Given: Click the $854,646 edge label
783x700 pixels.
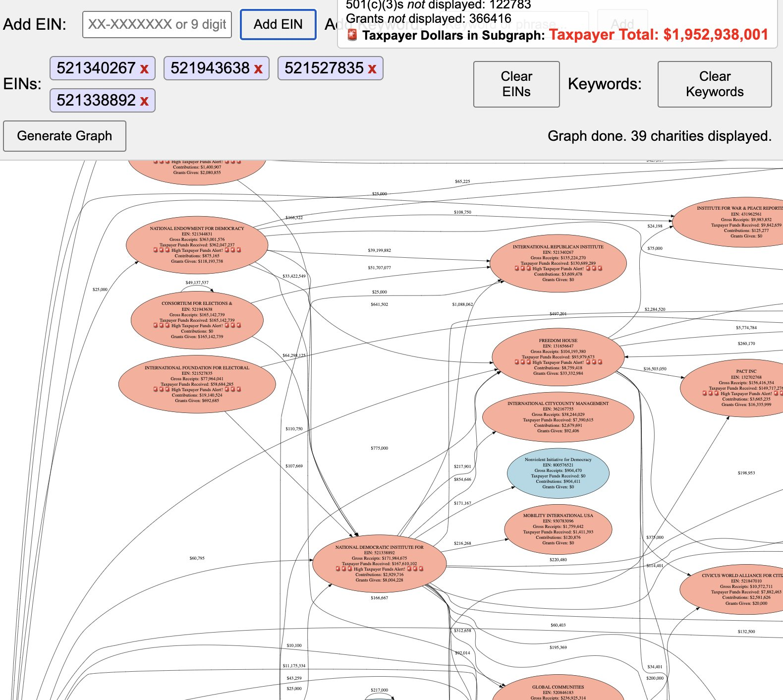Looking at the screenshot, I should (x=462, y=479).
